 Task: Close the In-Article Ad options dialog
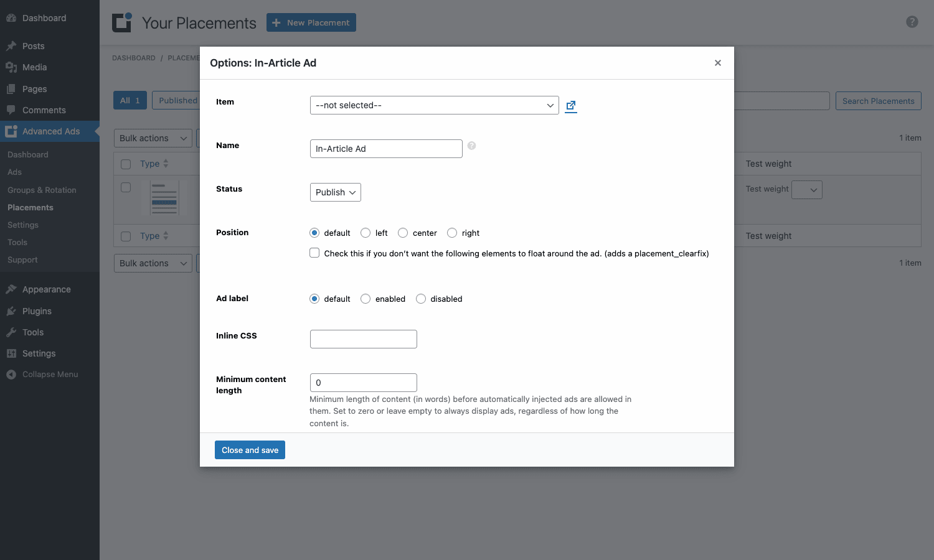pyautogui.click(x=718, y=63)
